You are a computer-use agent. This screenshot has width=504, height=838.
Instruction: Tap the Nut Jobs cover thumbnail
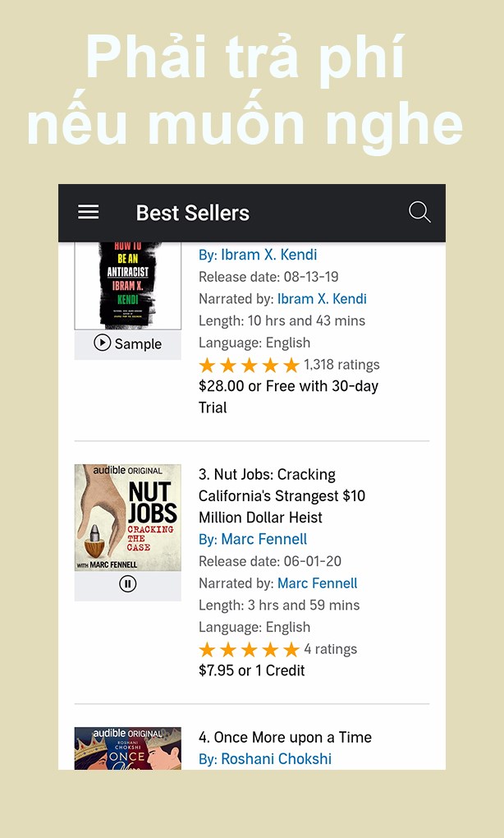pyautogui.click(x=127, y=518)
